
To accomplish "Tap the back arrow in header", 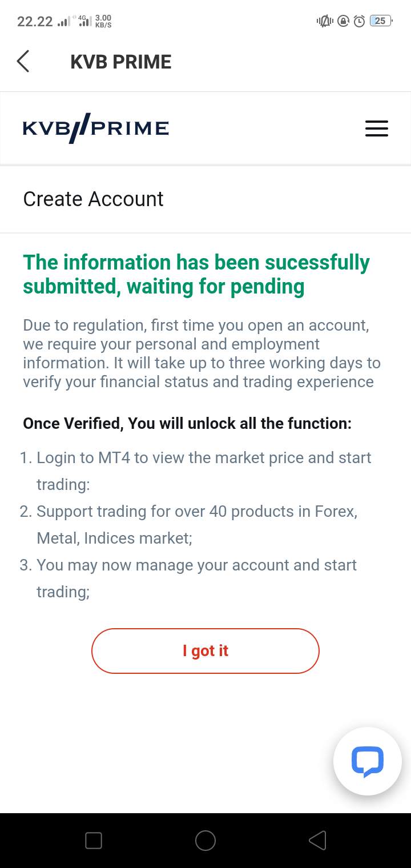I will (23, 61).
